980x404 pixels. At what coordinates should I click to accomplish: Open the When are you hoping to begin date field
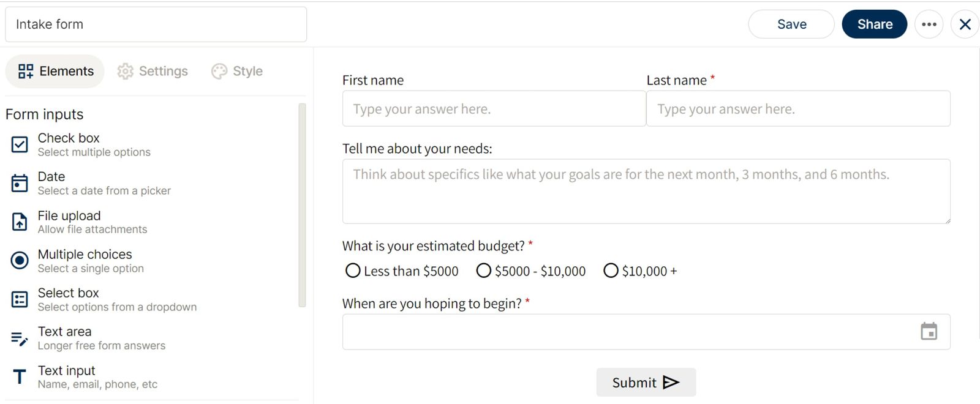[x=625, y=332]
